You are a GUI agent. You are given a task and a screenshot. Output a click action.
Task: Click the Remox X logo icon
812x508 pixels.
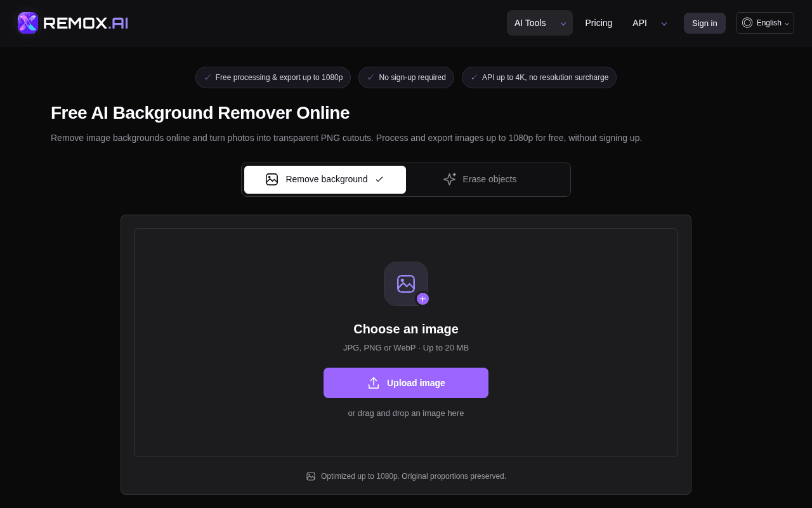[x=28, y=23]
